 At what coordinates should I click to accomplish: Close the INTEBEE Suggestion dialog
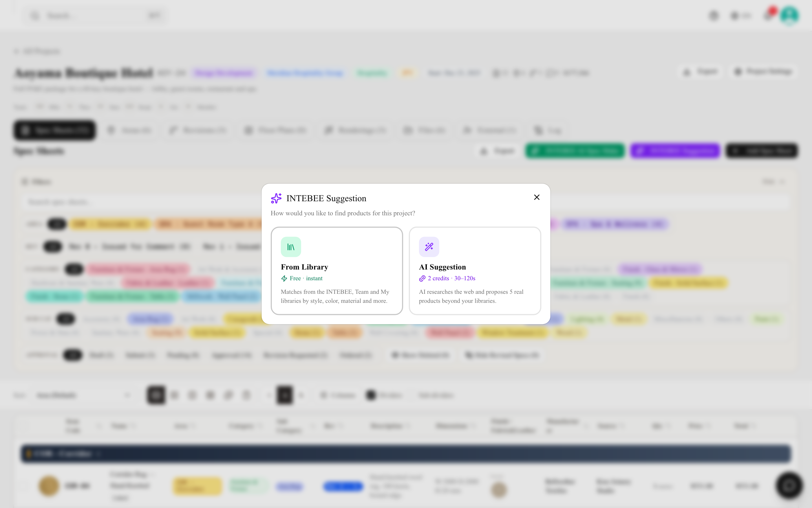click(537, 197)
